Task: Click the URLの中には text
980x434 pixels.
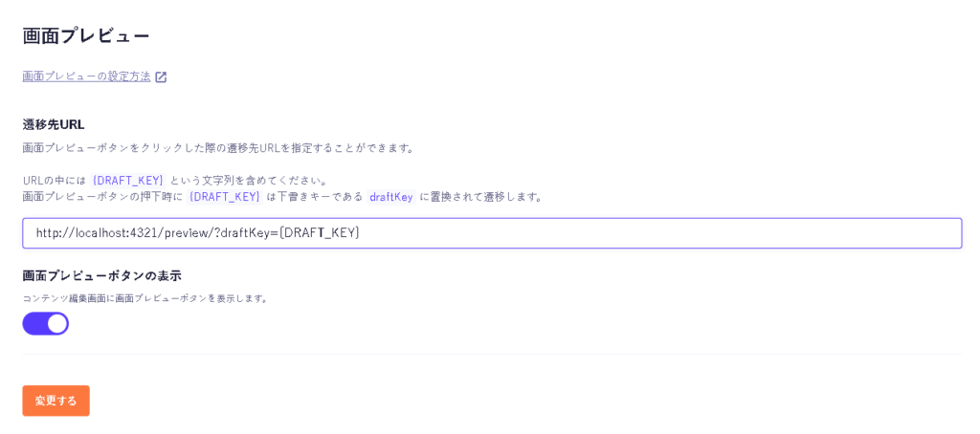Action: [54, 181]
